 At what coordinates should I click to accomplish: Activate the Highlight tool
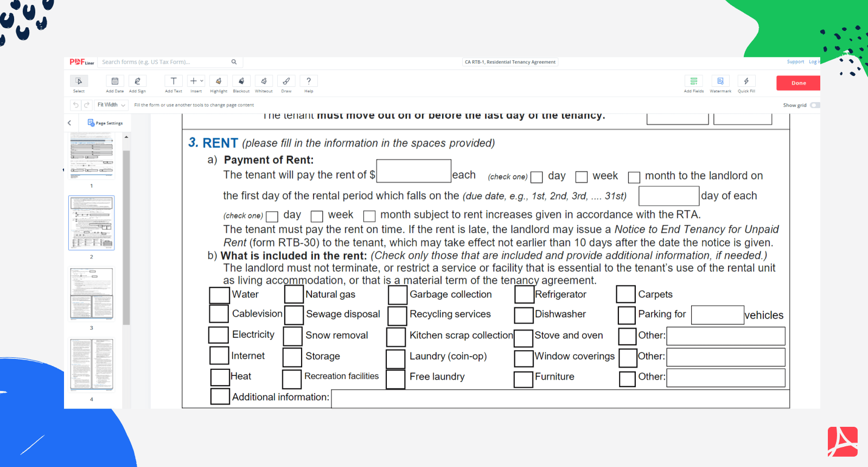coord(219,81)
